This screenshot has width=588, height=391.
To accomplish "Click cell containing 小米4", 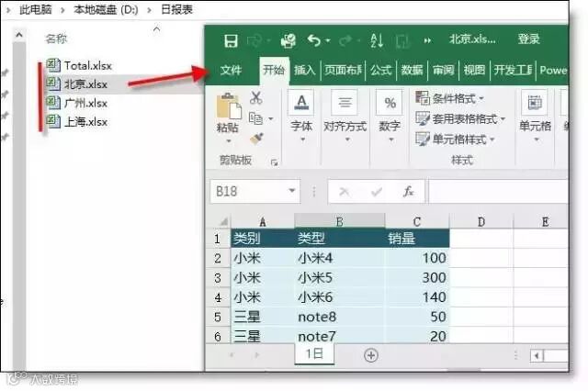I will 340,258.
